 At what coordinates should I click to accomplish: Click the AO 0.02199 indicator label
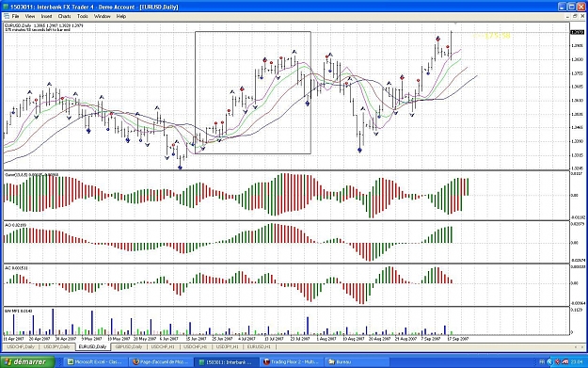tap(15, 225)
